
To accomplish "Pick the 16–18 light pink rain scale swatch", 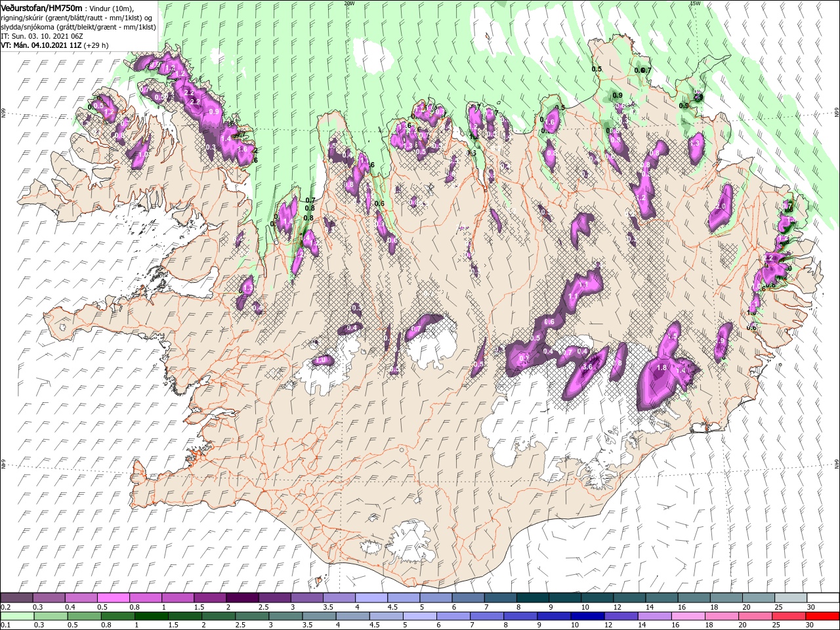I will pyautogui.click(x=689, y=616).
